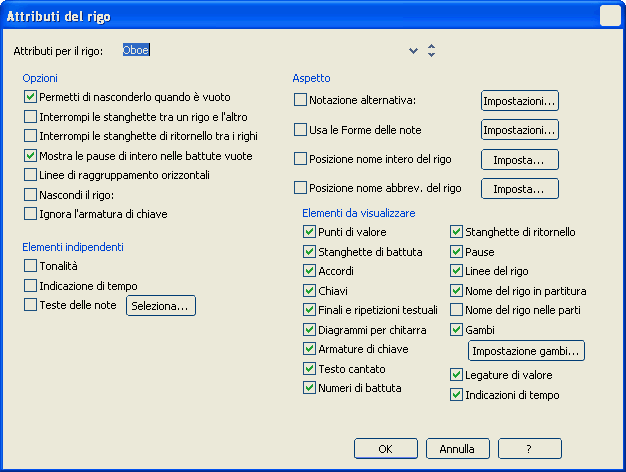
Task: Enable 'Linee di raggruppamento orizzontali' checkbox
Action: pyautogui.click(x=30, y=174)
